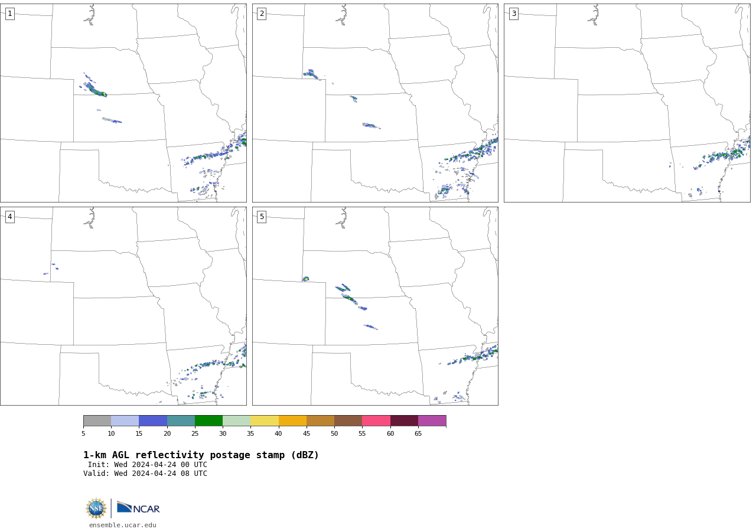Click the Init: Wed 2024-04-24 00 UTC text
Viewport: 756px width, 532px height.
point(148,465)
